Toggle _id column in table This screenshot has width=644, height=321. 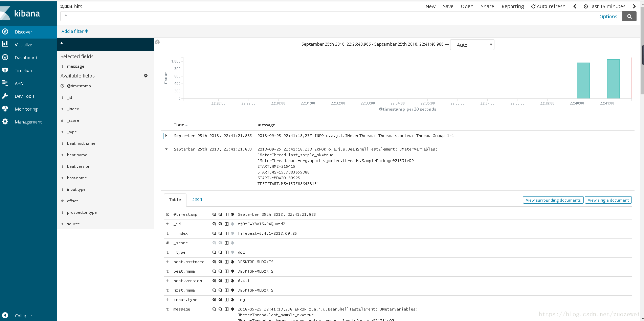pos(227,224)
